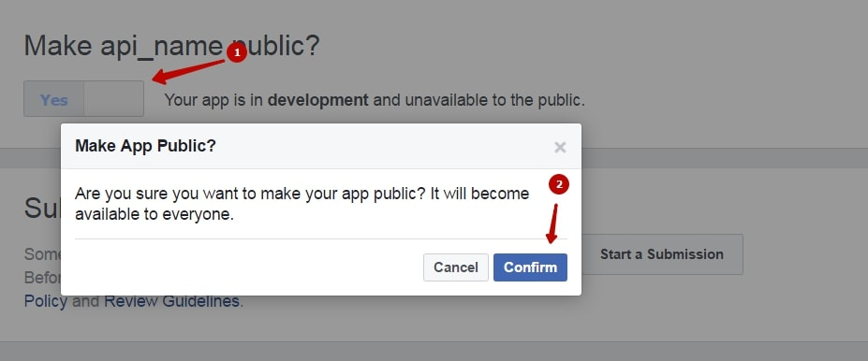The height and width of the screenshot is (361, 868).
Task: Click the 'Are you sure' confirmation message
Action: click(x=302, y=204)
